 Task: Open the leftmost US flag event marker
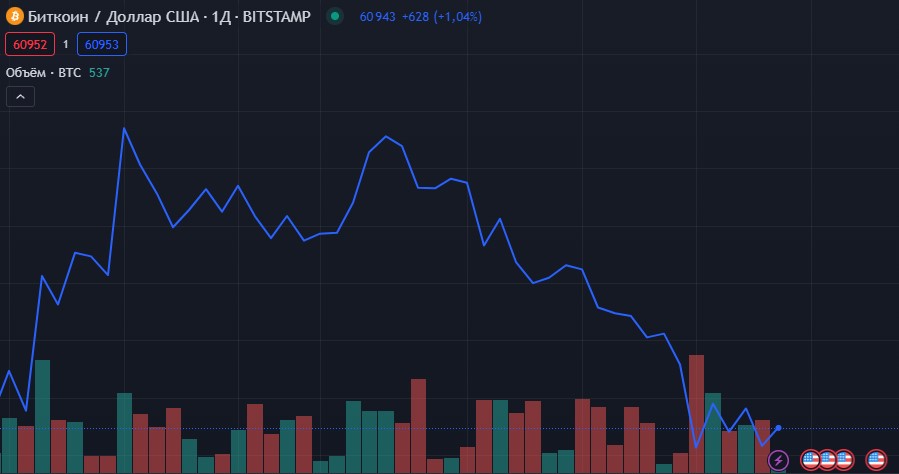pyautogui.click(x=811, y=460)
